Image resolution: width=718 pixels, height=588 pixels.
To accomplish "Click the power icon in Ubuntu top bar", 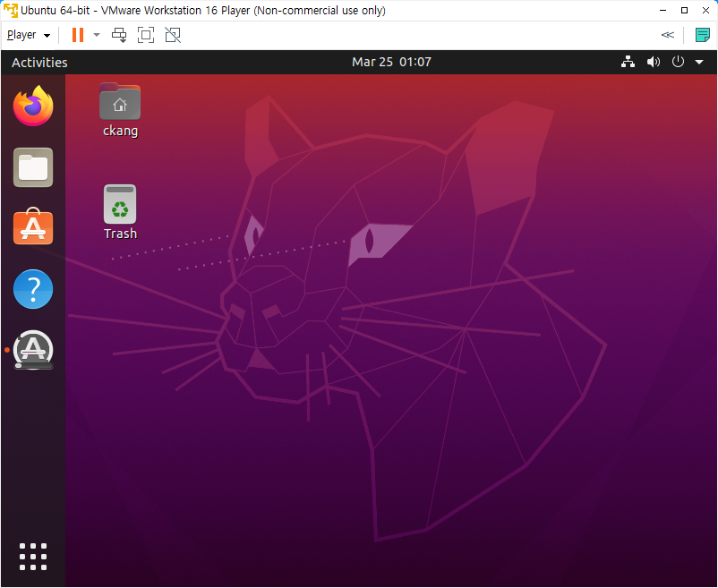I will click(678, 62).
